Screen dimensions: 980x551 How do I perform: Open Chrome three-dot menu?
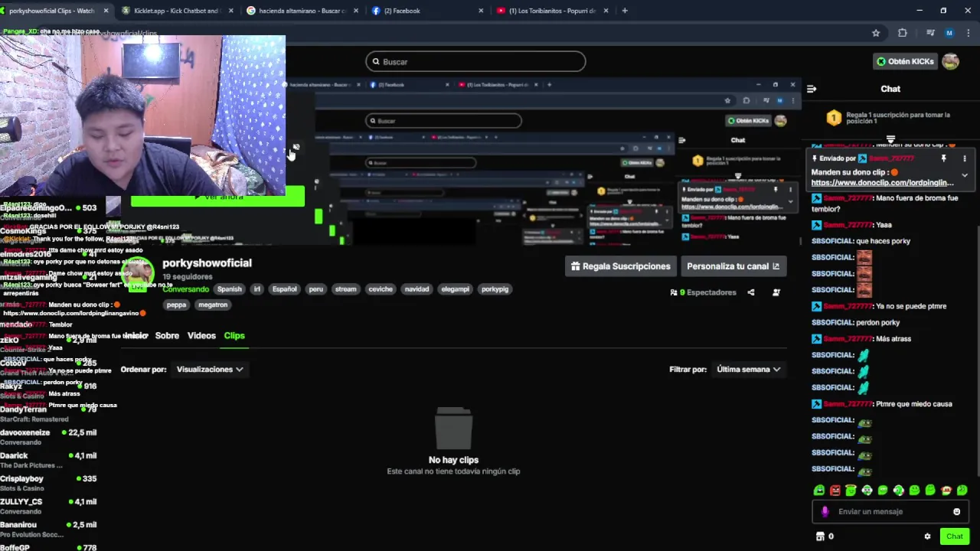(x=967, y=33)
